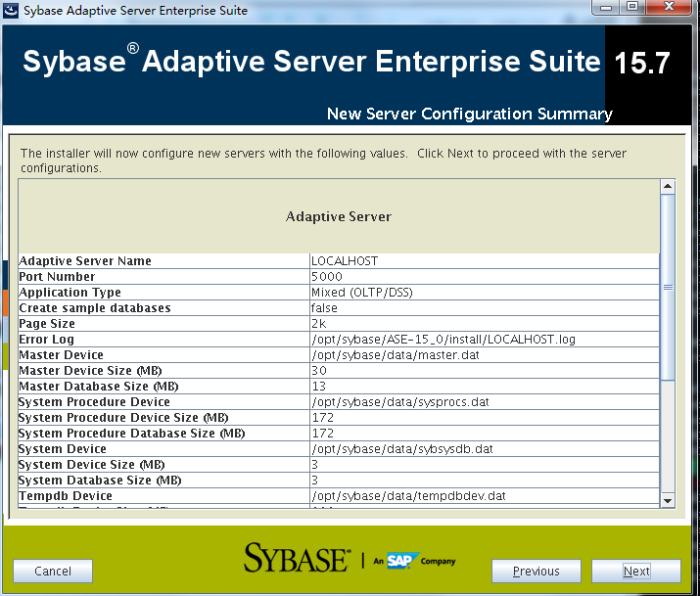The width and height of the screenshot is (700, 596).
Task: Select the LOCALHOST.log error log path
Action: pos(443,339)
